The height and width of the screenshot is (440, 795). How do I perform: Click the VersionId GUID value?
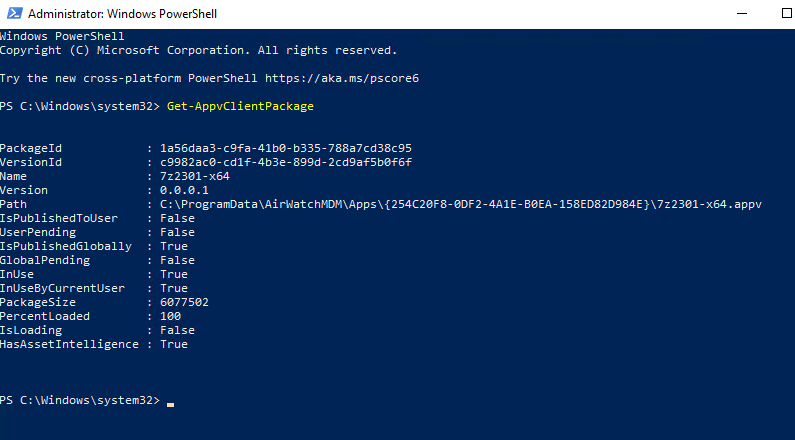pyautogui.click(x=285, y=162)
